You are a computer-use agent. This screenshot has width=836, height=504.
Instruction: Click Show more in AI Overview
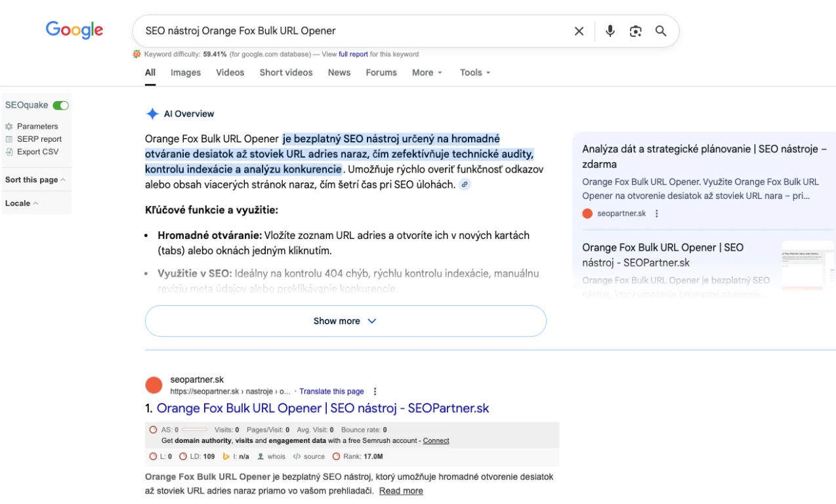345,321
